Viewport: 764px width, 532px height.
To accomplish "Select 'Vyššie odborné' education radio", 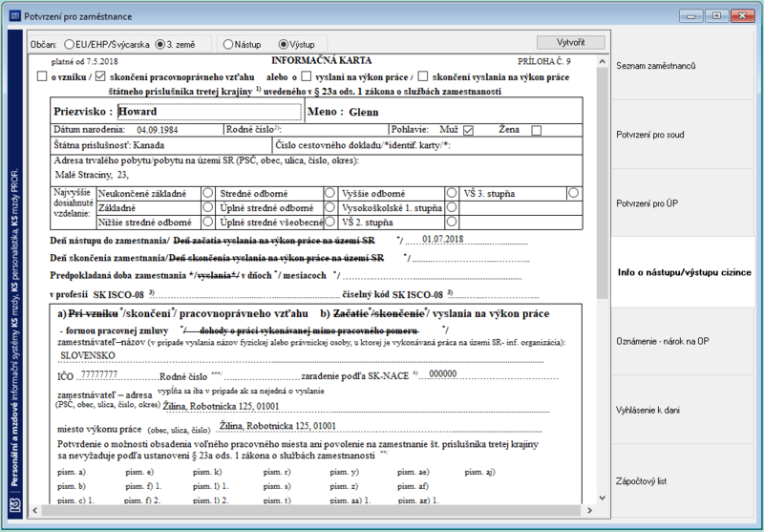I will click(452, 193).
